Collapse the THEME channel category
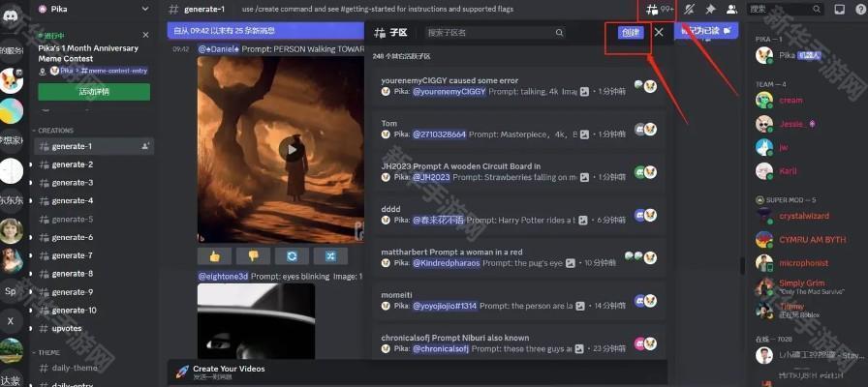The image size is (868, 387). click(x=48, y=352)
